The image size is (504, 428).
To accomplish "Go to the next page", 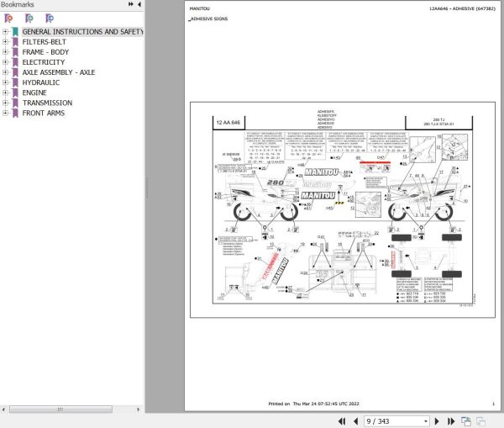I will click(x=437, y=421).
